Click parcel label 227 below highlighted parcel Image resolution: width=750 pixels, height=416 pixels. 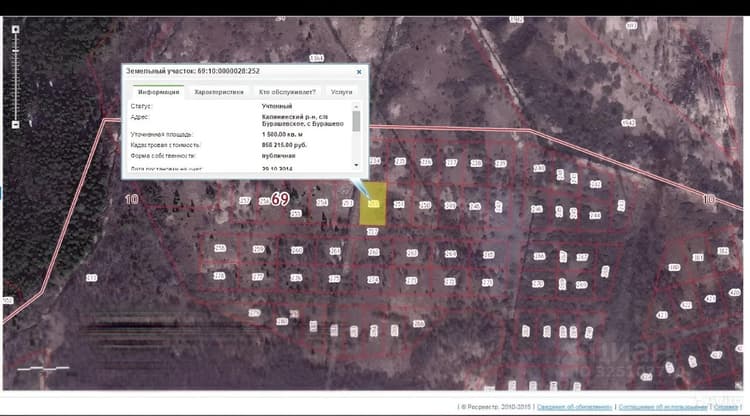pyautogui.click(x=372, y=232)
